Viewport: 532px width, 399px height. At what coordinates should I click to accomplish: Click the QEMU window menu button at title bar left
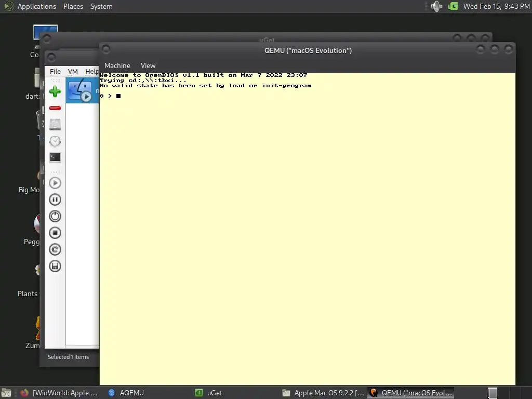coord(106,49)
